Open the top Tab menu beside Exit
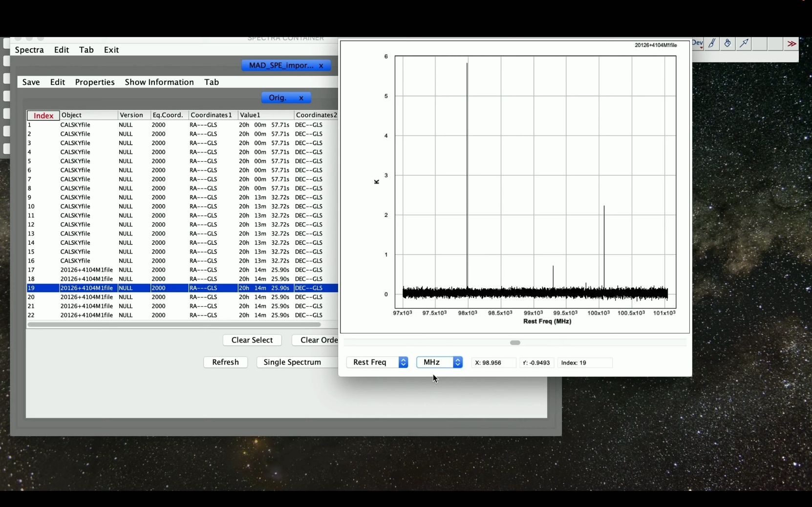 pos(86,50)
